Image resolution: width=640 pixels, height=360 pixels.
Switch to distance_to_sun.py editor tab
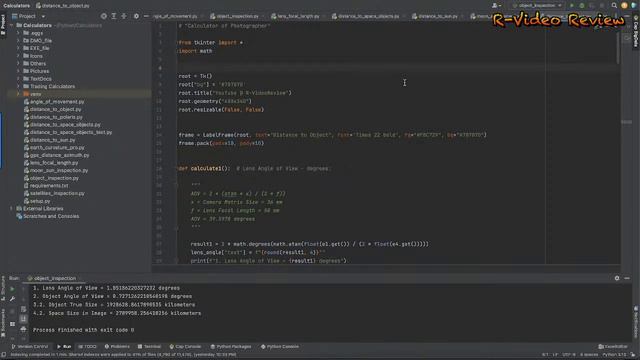tap(434, 16)
